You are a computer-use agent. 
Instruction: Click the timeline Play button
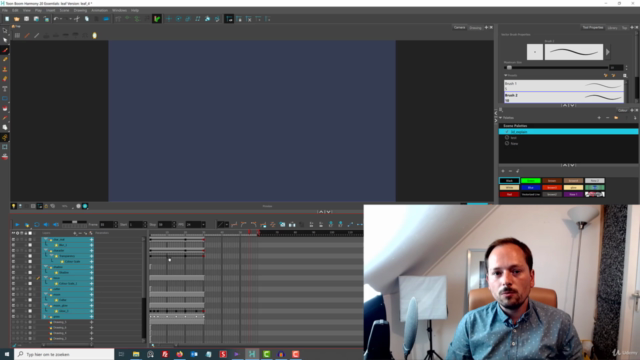point(17,224)
